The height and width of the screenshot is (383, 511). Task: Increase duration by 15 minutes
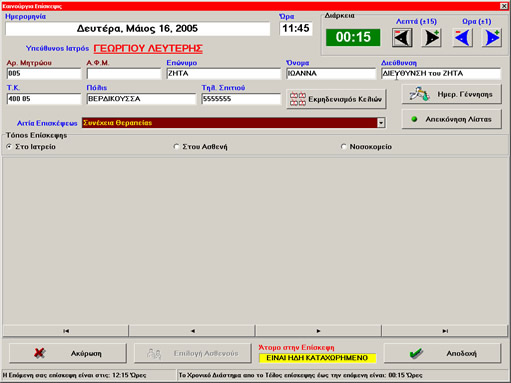click(432, 37)
